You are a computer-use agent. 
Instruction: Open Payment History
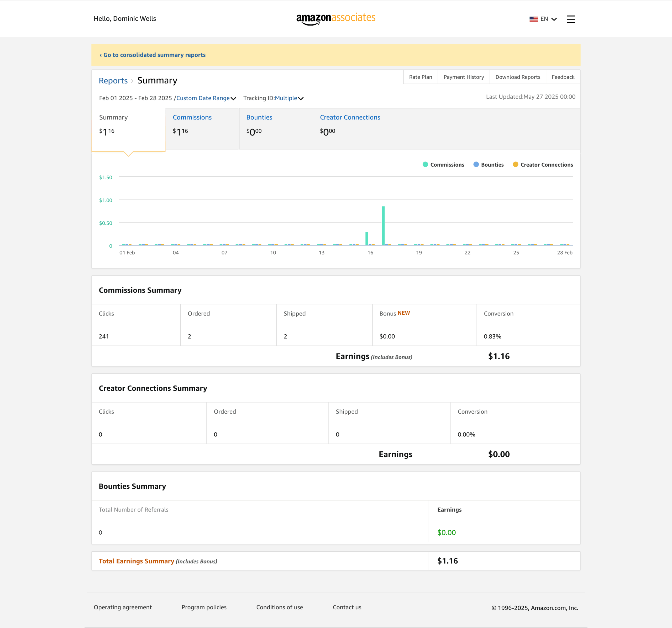(463, 77)
